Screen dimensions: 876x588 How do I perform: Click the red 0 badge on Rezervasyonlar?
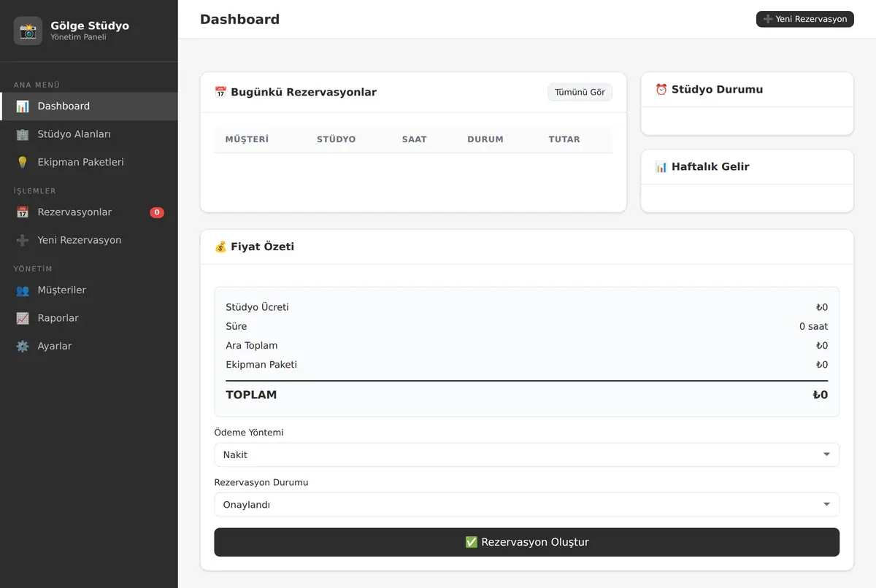pyautogui.click(x=157, y=212)
